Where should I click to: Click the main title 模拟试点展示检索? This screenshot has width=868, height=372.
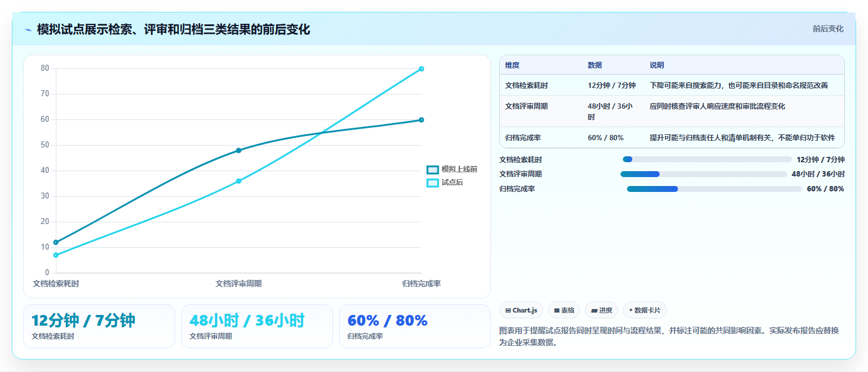click(x=173, y=30)
